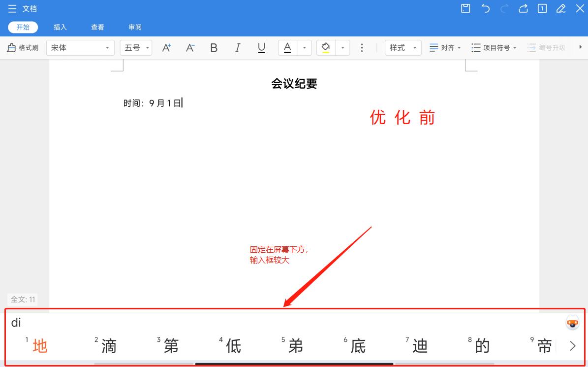Expand more pinyin candidates with right arrow
This screenshot has width=588, height=367.
pyautogui.click(x=572, y=346)
